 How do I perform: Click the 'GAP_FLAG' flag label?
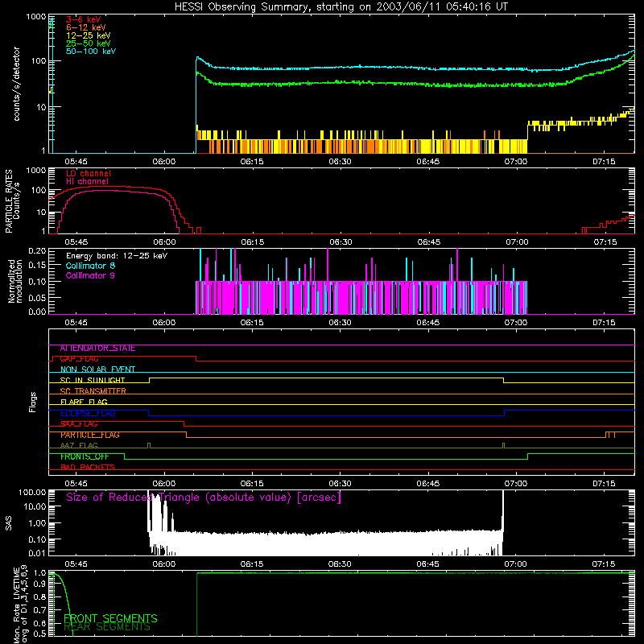(79, 359)
